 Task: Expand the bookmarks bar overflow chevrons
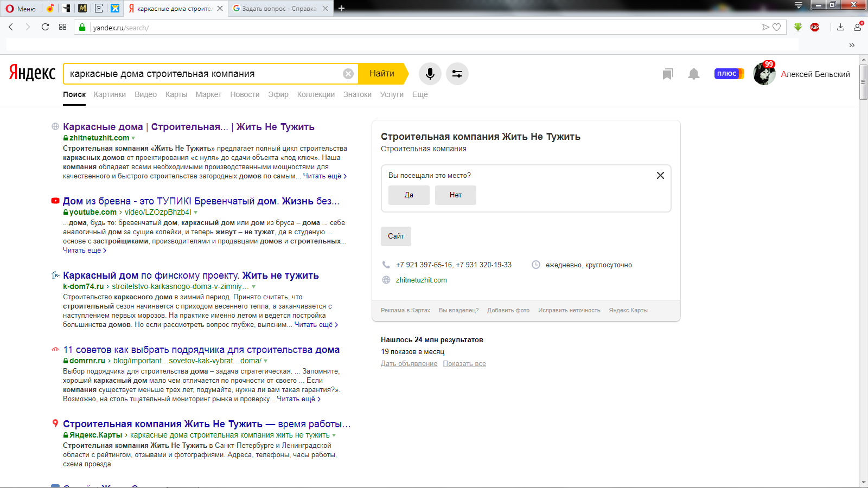(852, 45)
